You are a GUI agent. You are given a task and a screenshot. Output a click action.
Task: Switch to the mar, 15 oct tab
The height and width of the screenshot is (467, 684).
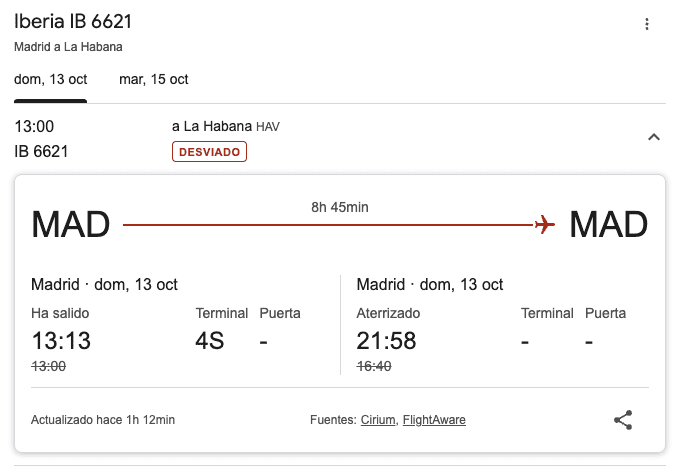[x=154, y=79]
